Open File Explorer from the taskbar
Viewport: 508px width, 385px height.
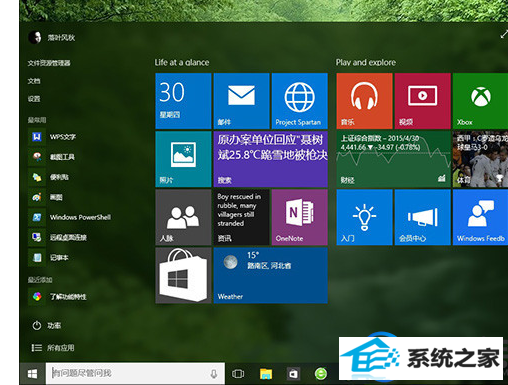pos(266,374)
